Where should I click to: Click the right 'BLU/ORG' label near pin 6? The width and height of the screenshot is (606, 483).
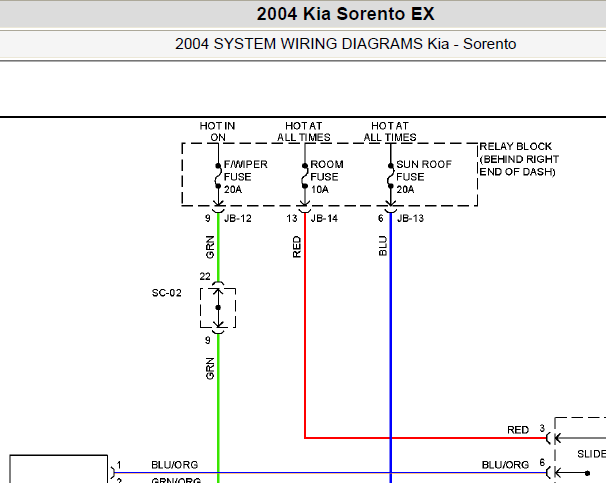505,464
